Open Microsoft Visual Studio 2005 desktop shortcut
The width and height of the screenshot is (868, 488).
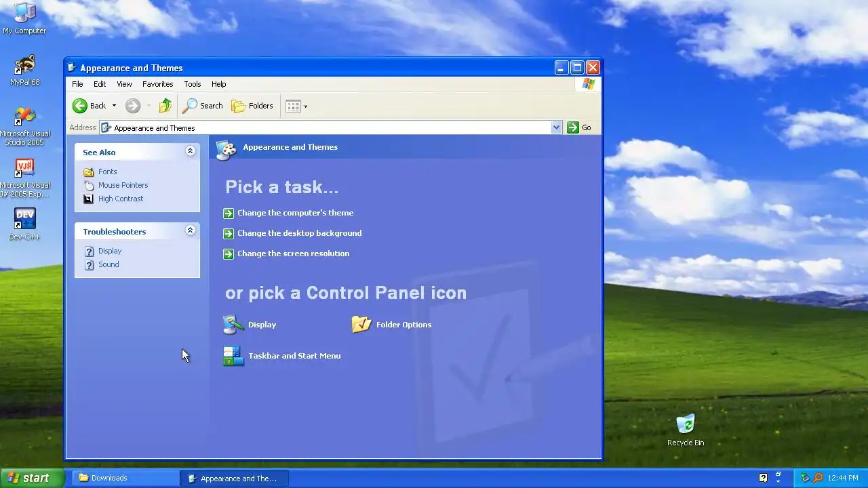pyautogui.click(x=25, y=126)
